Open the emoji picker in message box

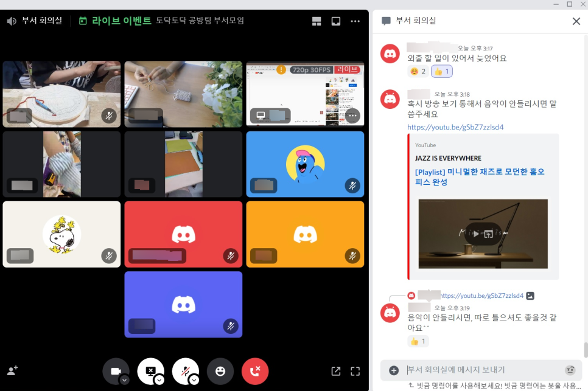pyautogui.click(x=570, y=370)
